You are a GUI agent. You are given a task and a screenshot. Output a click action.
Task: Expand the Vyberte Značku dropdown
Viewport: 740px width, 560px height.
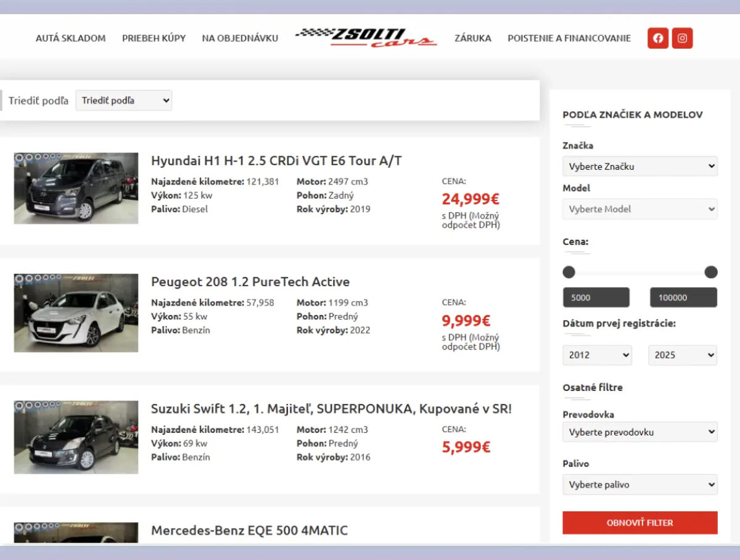click(640, 166)
